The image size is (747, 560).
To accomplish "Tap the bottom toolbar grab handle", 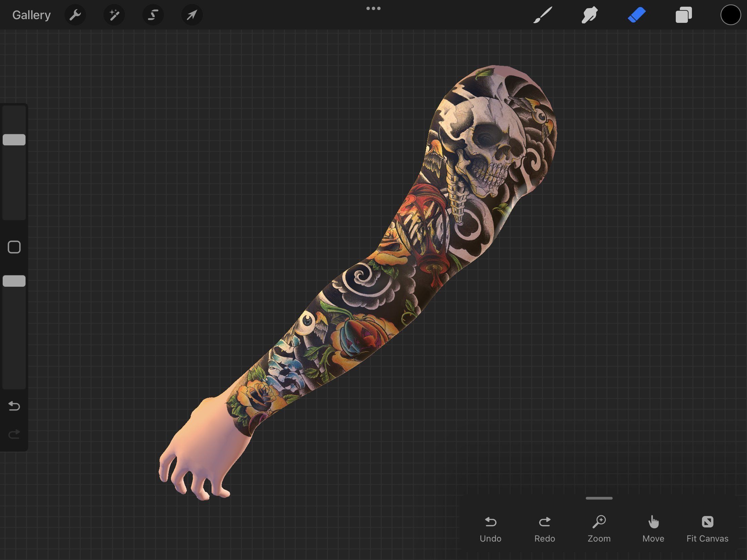I will click(599, 498).
